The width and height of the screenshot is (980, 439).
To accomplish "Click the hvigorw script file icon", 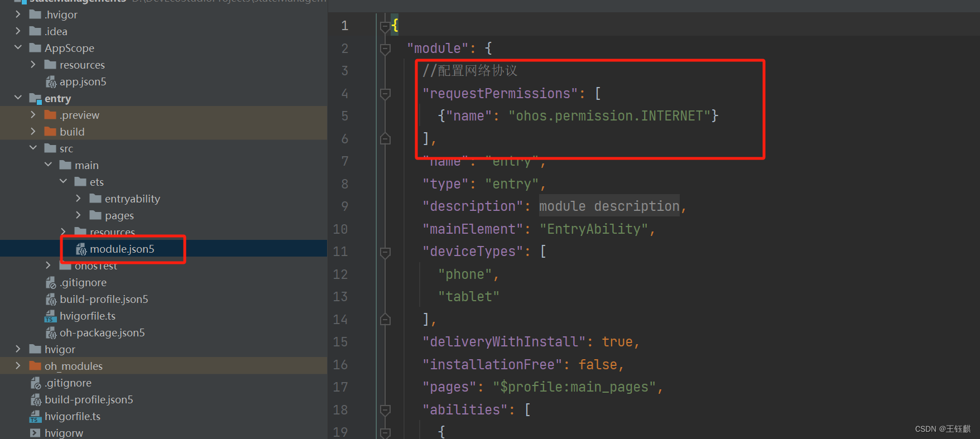I will [35, 433].
